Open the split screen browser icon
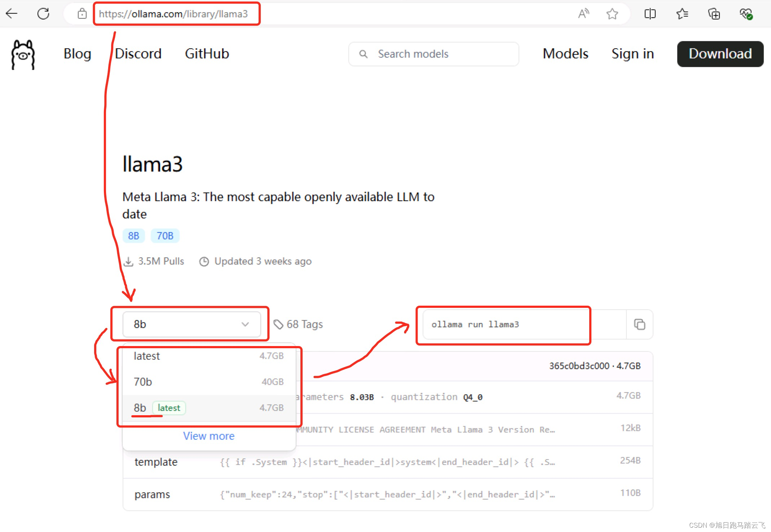Image resolution: width=771 pixels, height=532 pixels. click(x=650, y=13)
